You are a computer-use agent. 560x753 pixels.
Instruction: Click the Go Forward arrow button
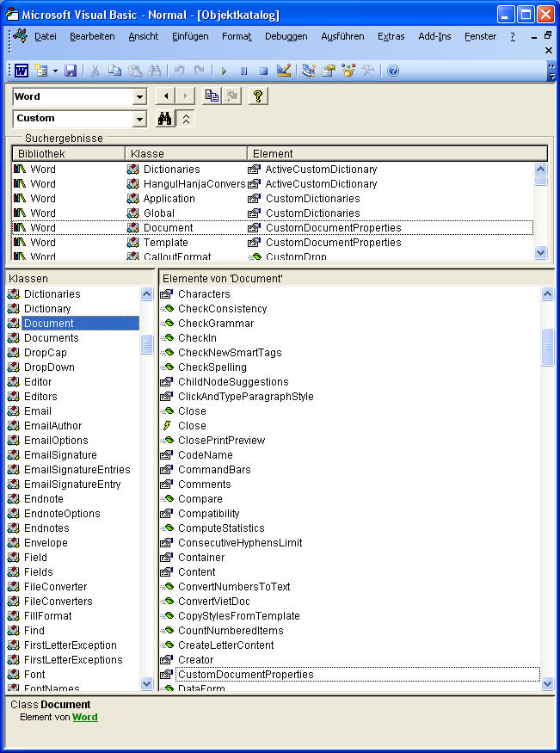point(185,96)
